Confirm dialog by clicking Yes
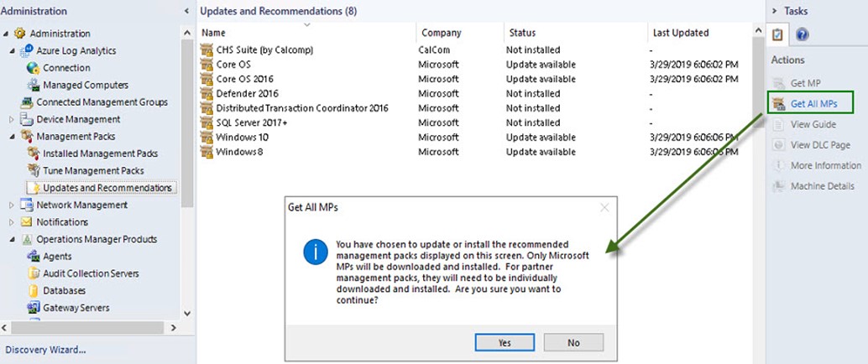The image size is (868, 364). pos(504,342)
